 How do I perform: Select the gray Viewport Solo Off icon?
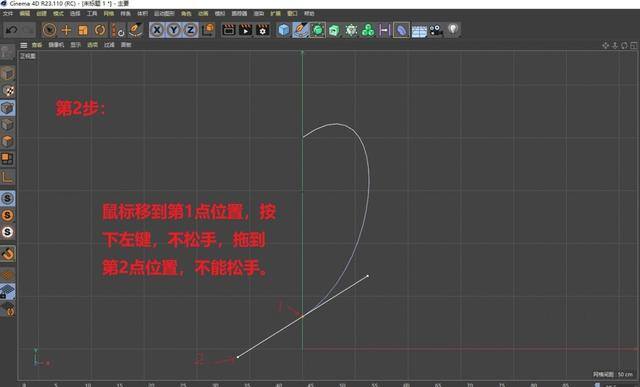(x=7, y=198)
